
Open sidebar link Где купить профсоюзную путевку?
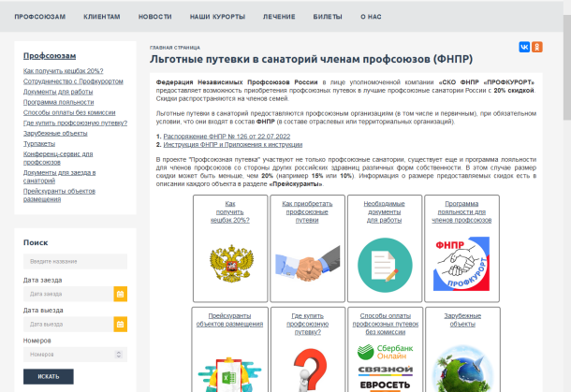(x=76, y=123)
